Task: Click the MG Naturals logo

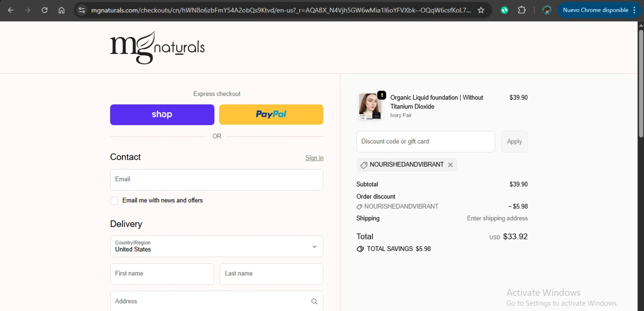Action: tap(157, 47)
